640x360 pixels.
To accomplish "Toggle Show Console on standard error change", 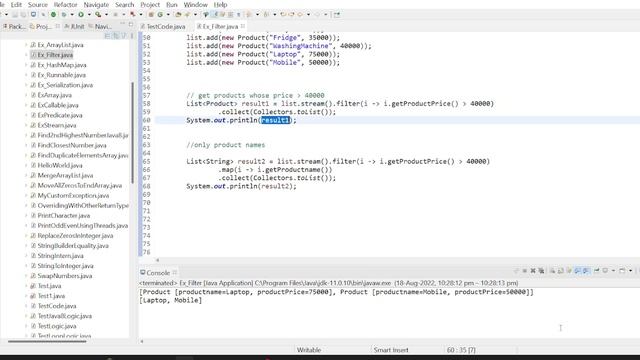I will tap(586, 271).
